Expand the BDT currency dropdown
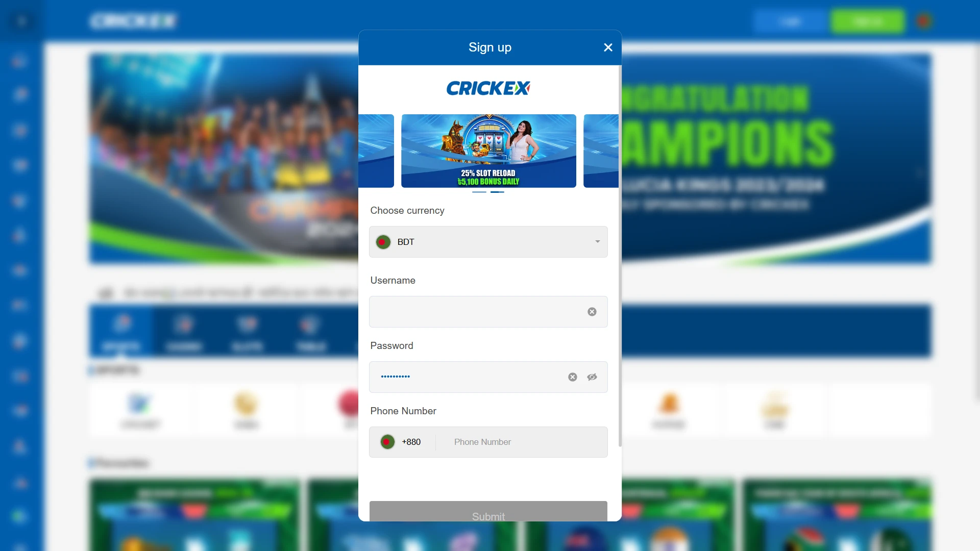Viewport: 980px width, 551px height. pos(598,241)
